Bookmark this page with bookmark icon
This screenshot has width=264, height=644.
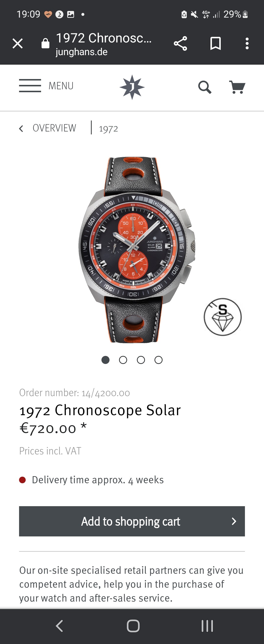point(215,43)
